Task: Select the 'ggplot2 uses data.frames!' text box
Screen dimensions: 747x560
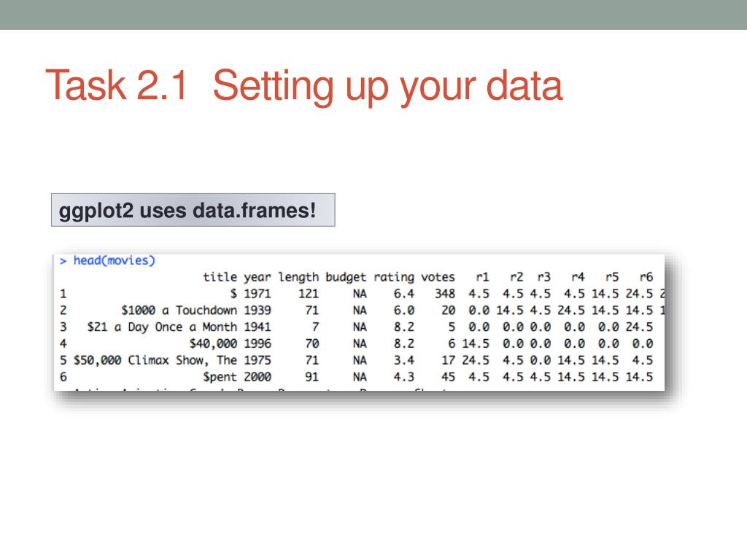Action: pos(193,210)
